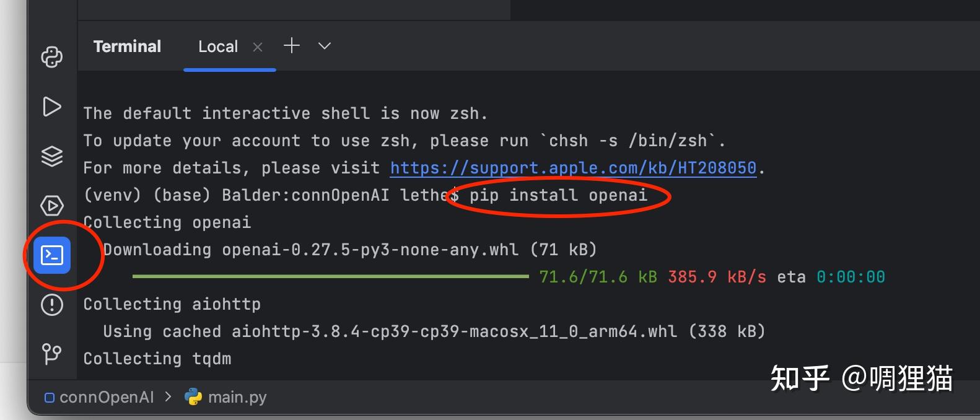Open the Run tool window
The height and width of the screenshot is (420, 980).
coord(52,107)
